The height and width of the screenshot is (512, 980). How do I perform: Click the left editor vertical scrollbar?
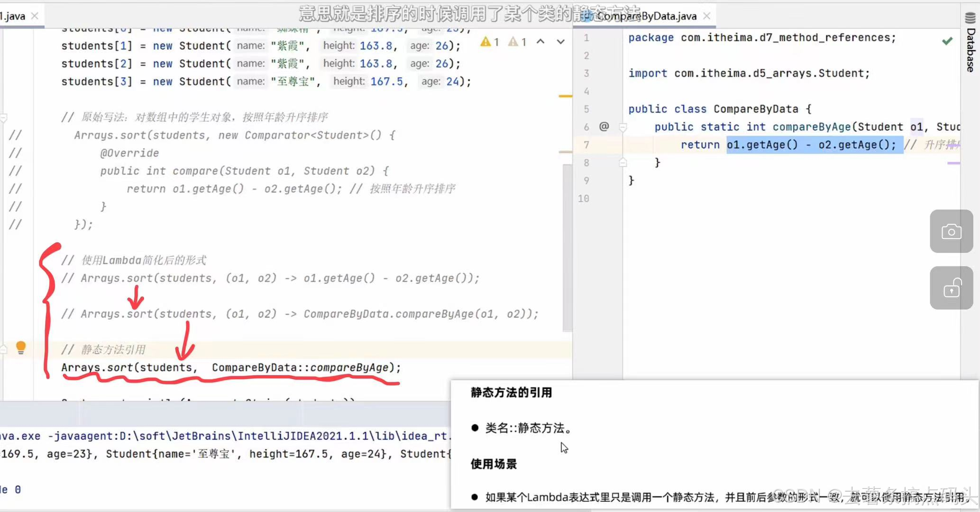pyautogui.click(x=568, y=248)
